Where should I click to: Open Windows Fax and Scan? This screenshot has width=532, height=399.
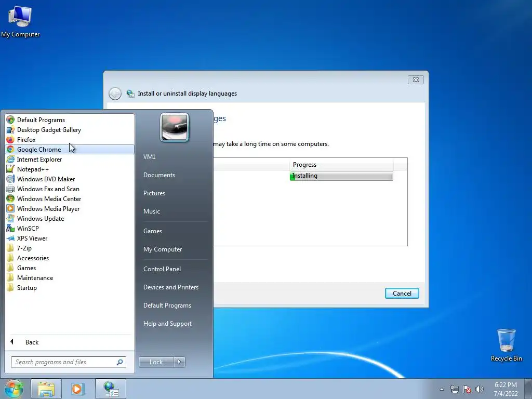[x=70, y=189]
